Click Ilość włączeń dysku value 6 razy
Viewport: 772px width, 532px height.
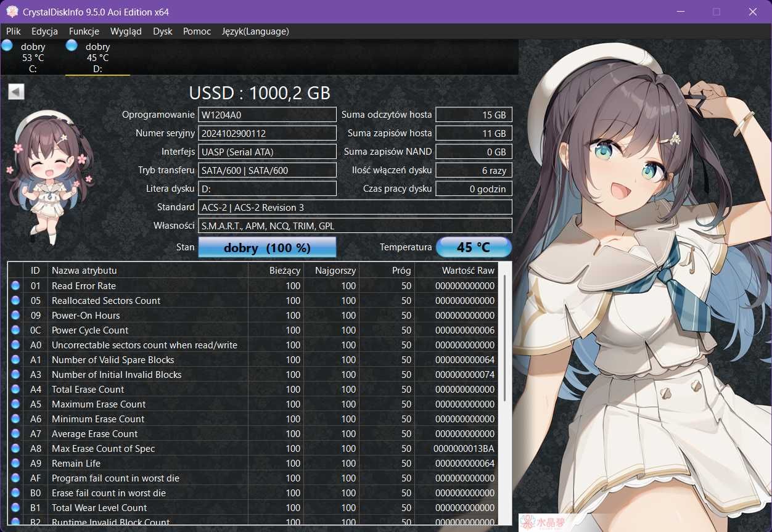click(x=474, y=170)
